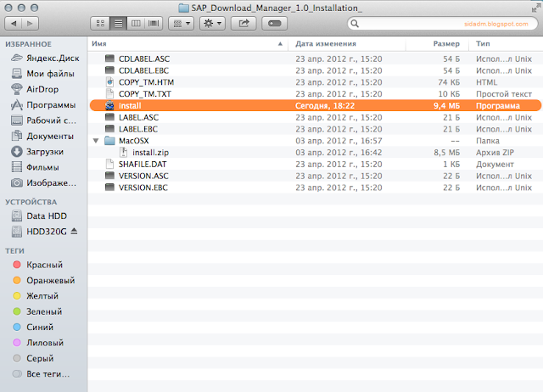Filter by the Красный tag
The height and width of the screenshot is (392, 543).
[37, 265]
